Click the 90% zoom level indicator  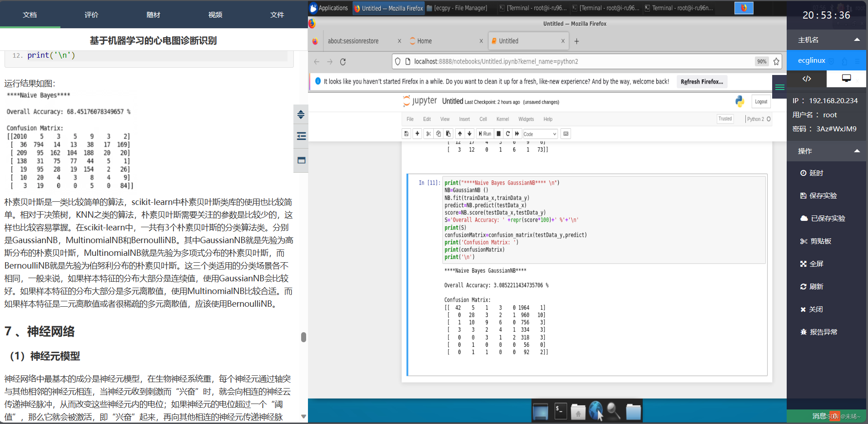[761, 61]
